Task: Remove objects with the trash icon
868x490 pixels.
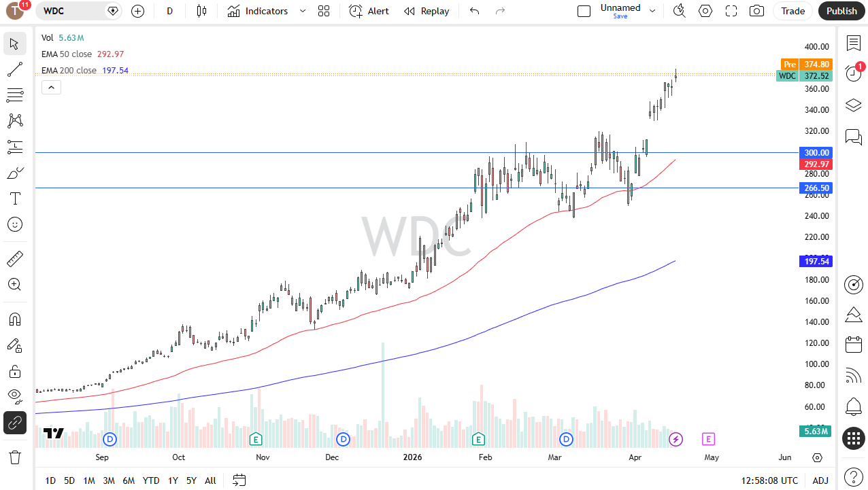Action: (x=15, y=457)
